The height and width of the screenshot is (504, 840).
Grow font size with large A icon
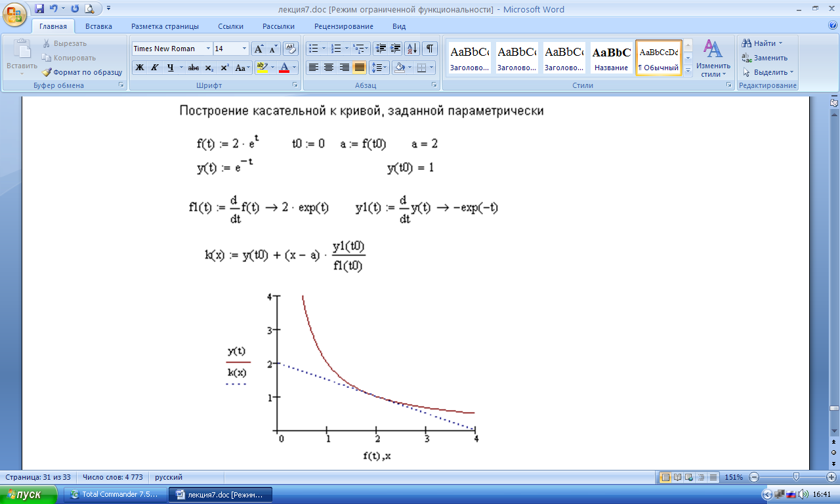pyautogui.click(x=259, y=49)
